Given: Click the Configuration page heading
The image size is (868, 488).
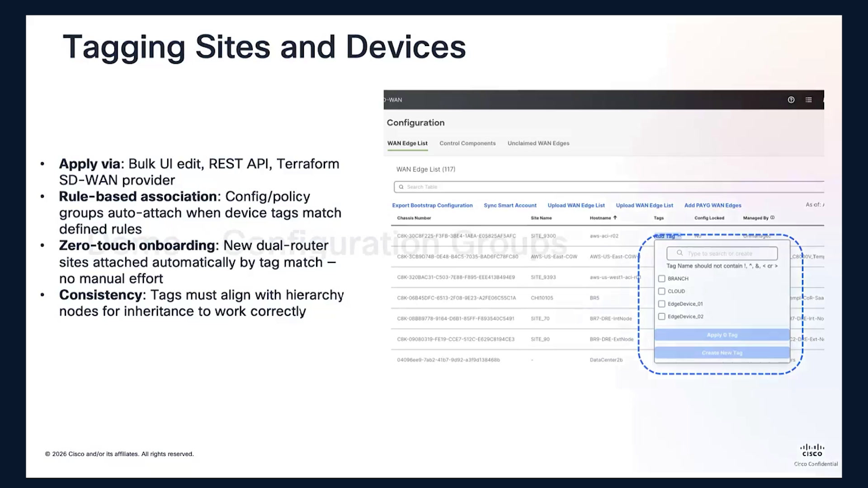Looking at the screenshot, I should (x=415, y=123).
